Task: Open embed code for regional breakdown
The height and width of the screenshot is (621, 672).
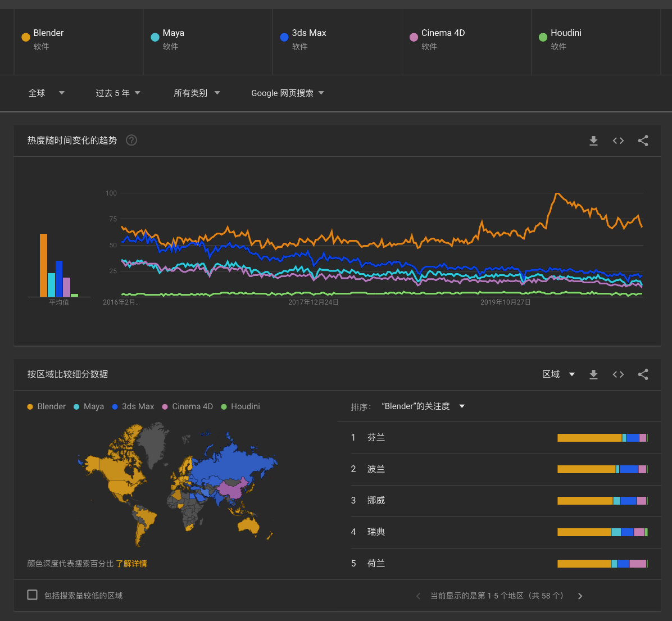Action: coord(618,374)
